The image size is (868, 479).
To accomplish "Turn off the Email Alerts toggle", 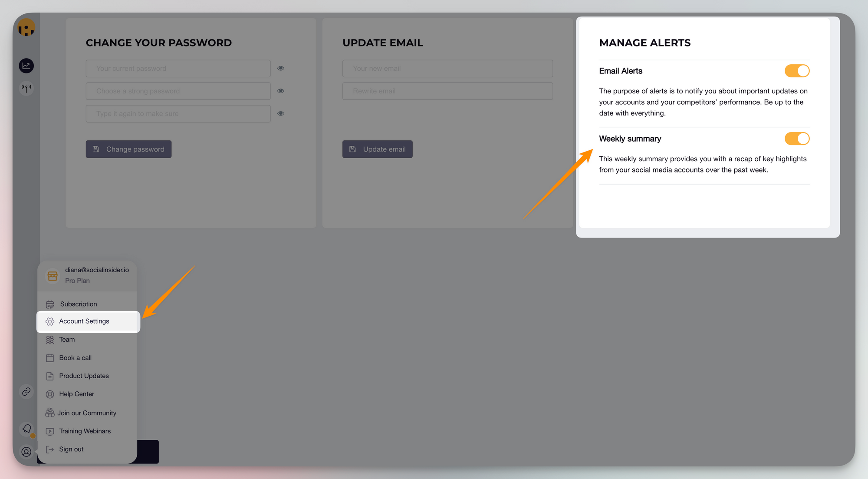I will (797, 71).
